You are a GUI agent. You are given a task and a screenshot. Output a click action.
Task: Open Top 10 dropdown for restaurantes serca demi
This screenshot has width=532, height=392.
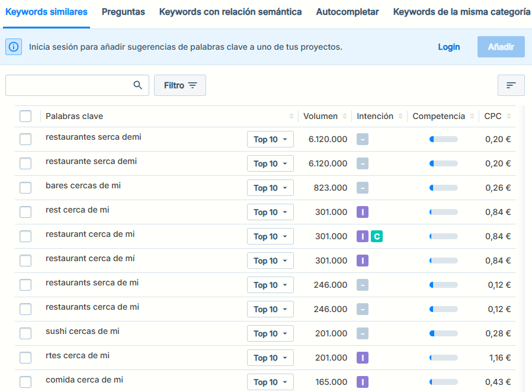point(270,139)
